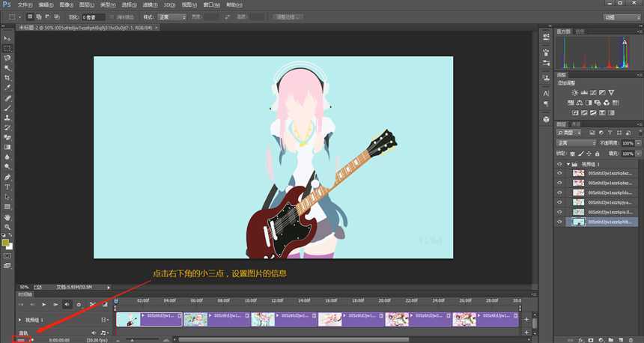
Task: Select the Move tool
Action: [7, 38]
